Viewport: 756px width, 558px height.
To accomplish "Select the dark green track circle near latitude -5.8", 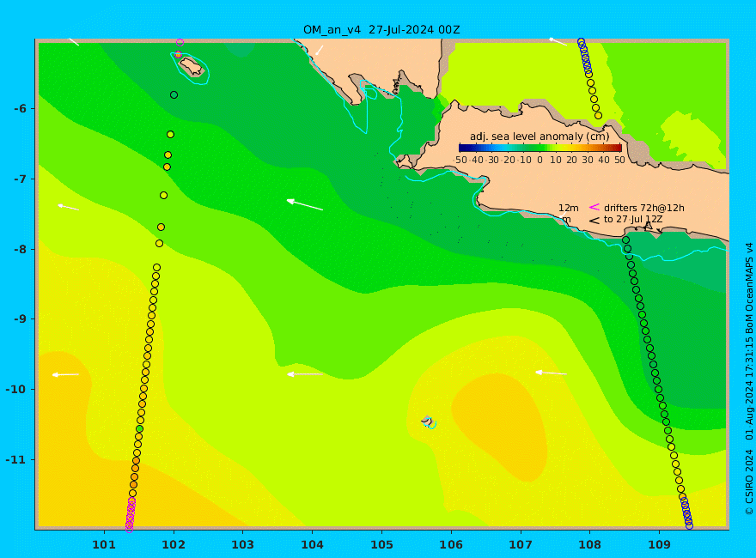I will pos(174,95).
